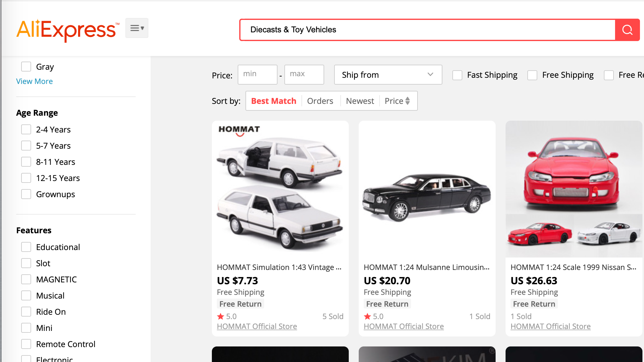The height and width of the screenshot is (362, 644).
Task: Sort results by Newest
Action: pyautogui.click(x=360, y=101)
